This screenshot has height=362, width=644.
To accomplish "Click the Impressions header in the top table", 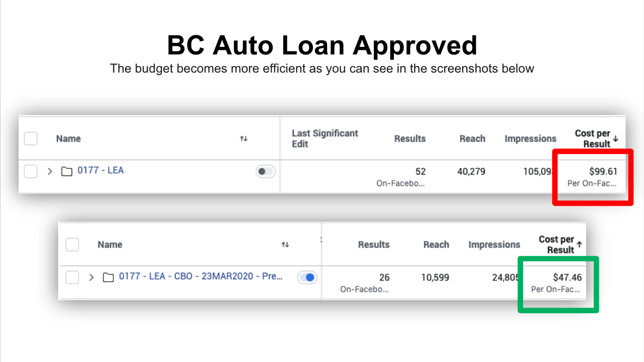I will point(530,139).
